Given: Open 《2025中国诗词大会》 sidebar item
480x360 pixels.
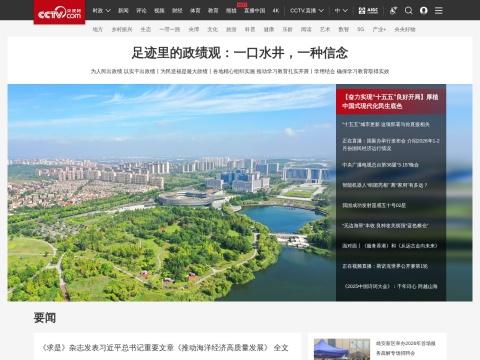Looking at the screenshot, I should (391, 286).
